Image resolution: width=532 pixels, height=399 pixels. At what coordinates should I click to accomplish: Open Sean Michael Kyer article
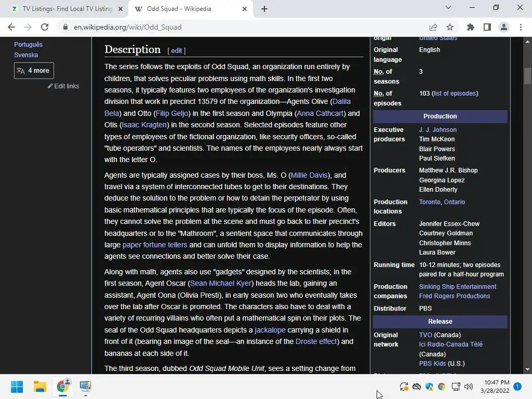(x=221, y=283)
